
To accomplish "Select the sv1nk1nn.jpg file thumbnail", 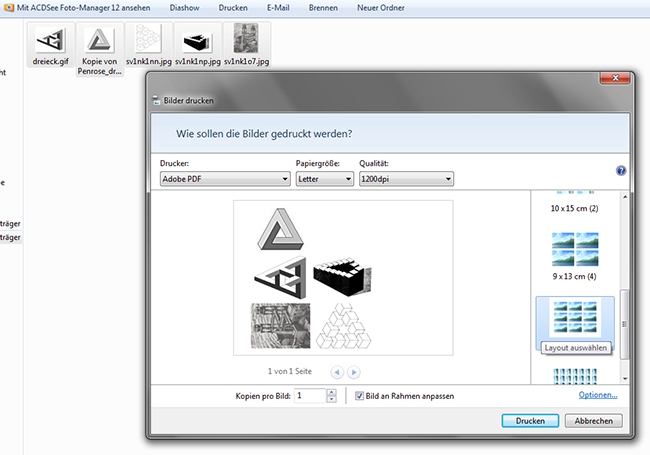I will pos(148,44).
